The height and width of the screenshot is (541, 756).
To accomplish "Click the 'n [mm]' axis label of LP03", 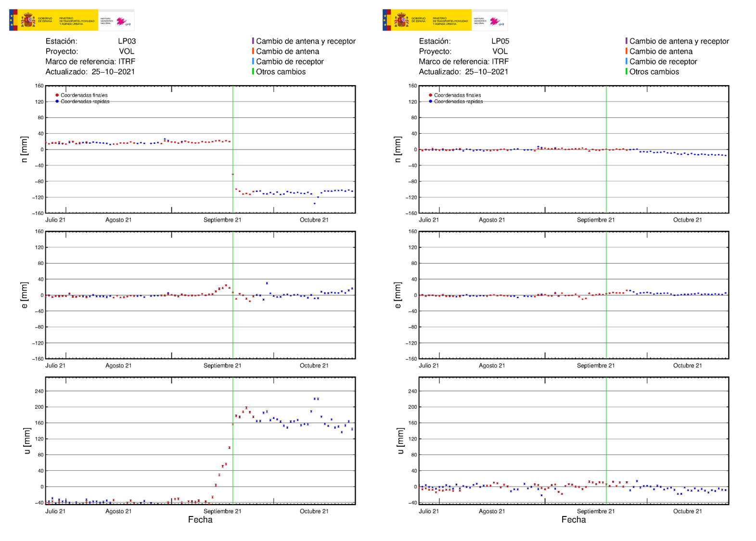I will tap(24, 149).
